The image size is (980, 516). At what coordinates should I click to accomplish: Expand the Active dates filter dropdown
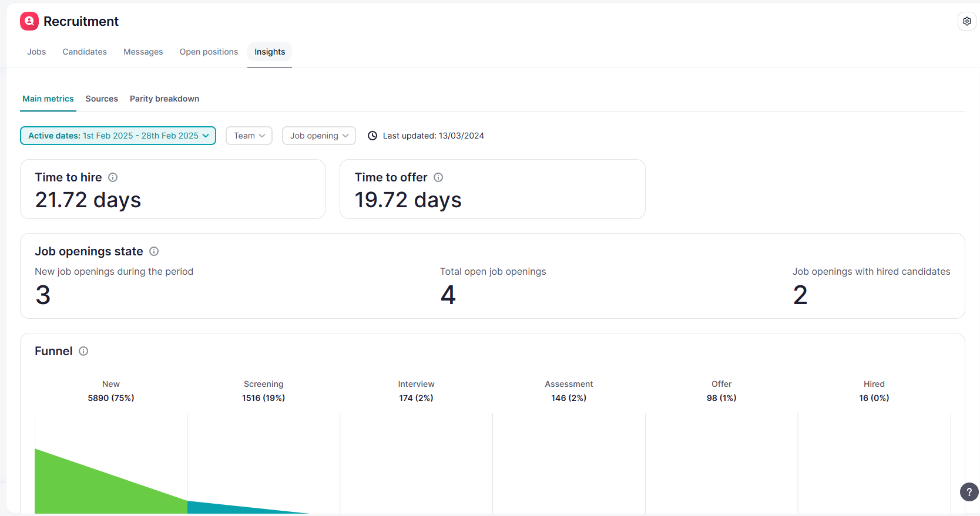tap(118, 136)
